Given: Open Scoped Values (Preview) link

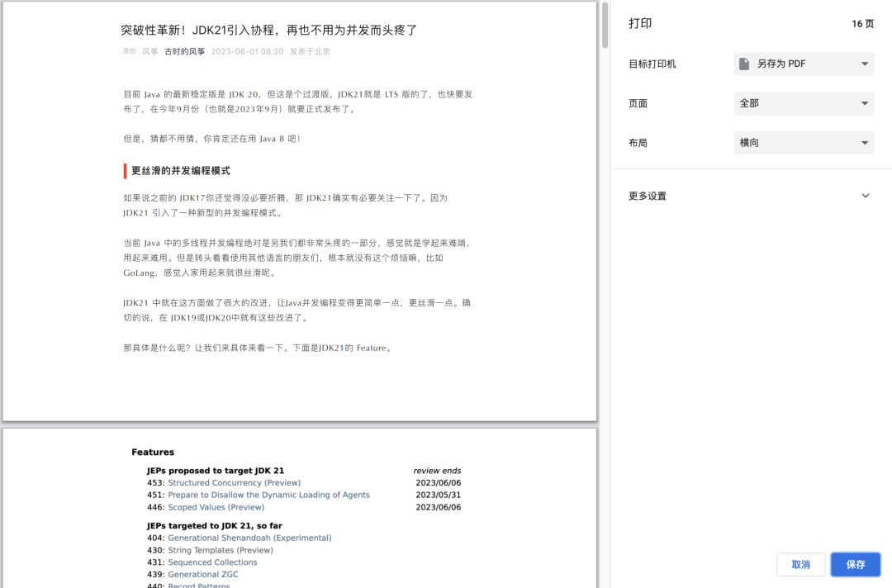Looking at the screenshot, I should (x=216, y=507).
